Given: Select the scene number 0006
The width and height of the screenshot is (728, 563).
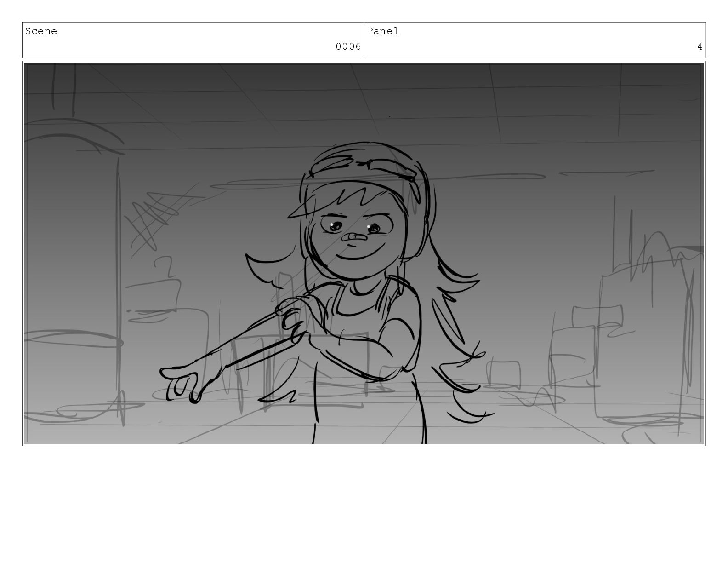Looking at the screenshot, I should pyautogui.click(x=348, y=46).
